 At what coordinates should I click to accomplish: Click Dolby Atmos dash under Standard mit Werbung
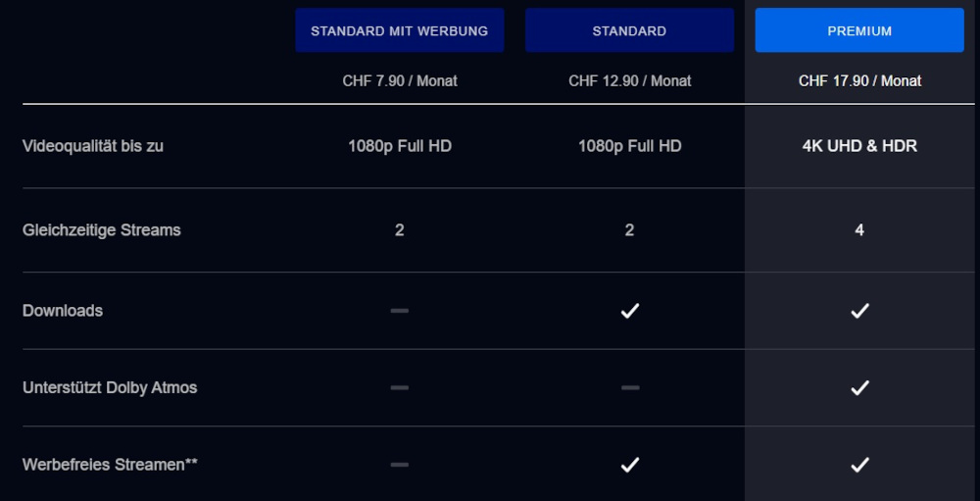click(x=399, y=387)
